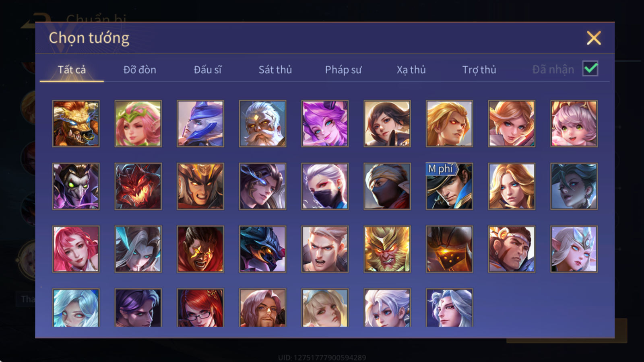Close the Chọn tướng dialog
This screenshot has width=644, height=362.
pyautogui.click(x=594, y=38)
